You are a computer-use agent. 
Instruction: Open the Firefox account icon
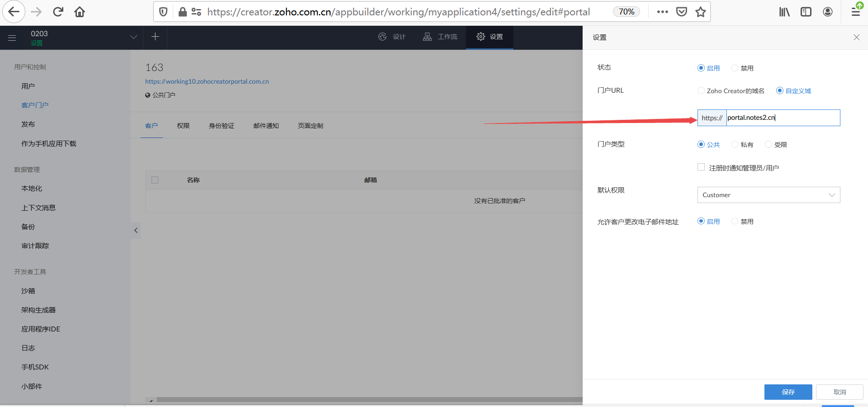827,12
